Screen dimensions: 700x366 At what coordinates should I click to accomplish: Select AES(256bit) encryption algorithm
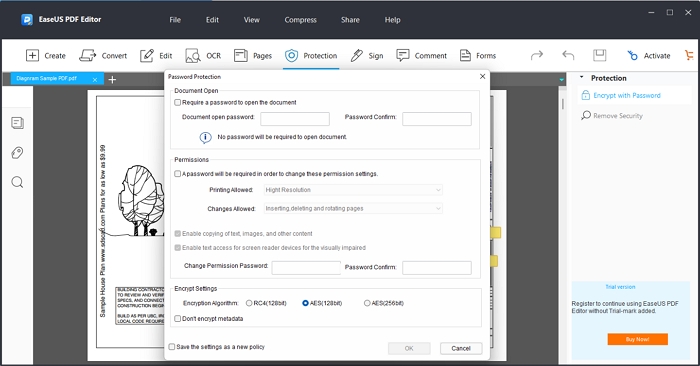367,303
